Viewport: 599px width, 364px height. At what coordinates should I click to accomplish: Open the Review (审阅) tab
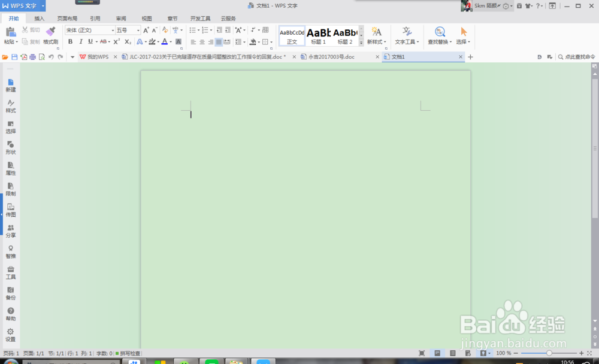pos(121,19)
